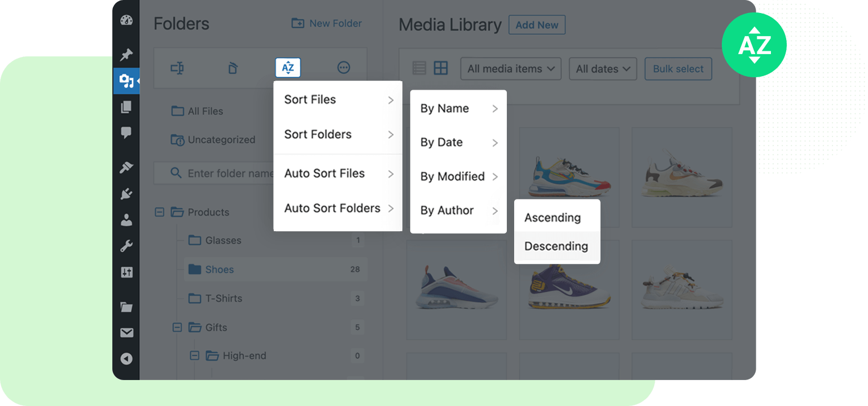Viewport: 868px width, 406px height.
Task: Select the T-Shirts folder
Action: (215, 298)
